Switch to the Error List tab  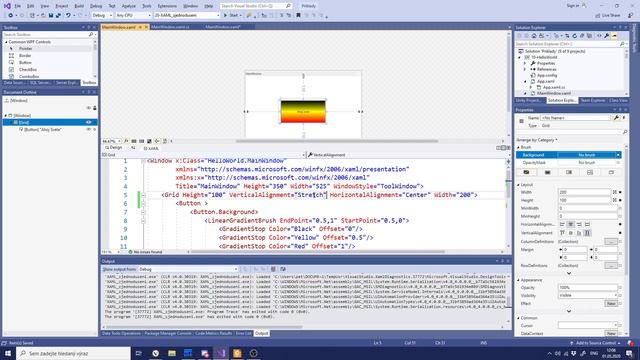click(243, 333)
